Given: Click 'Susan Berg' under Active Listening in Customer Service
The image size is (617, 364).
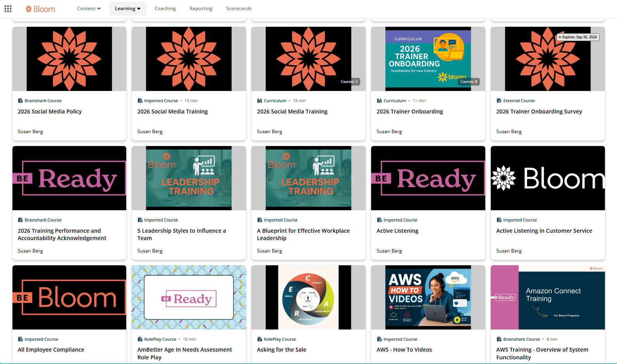Looking at the screenshot, I should click(x=509, y=251).
